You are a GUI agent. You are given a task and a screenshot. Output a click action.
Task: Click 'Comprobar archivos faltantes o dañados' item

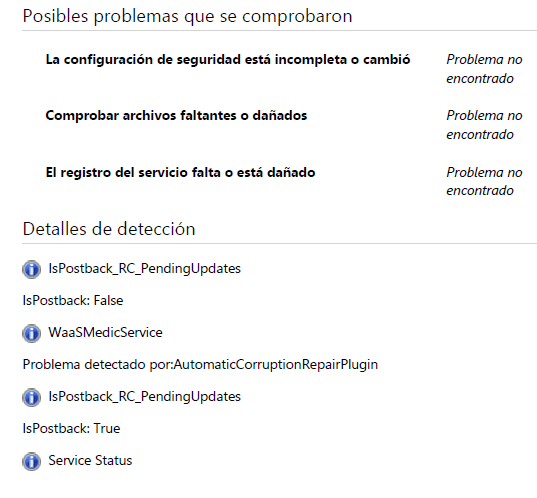tap(176, 116)
